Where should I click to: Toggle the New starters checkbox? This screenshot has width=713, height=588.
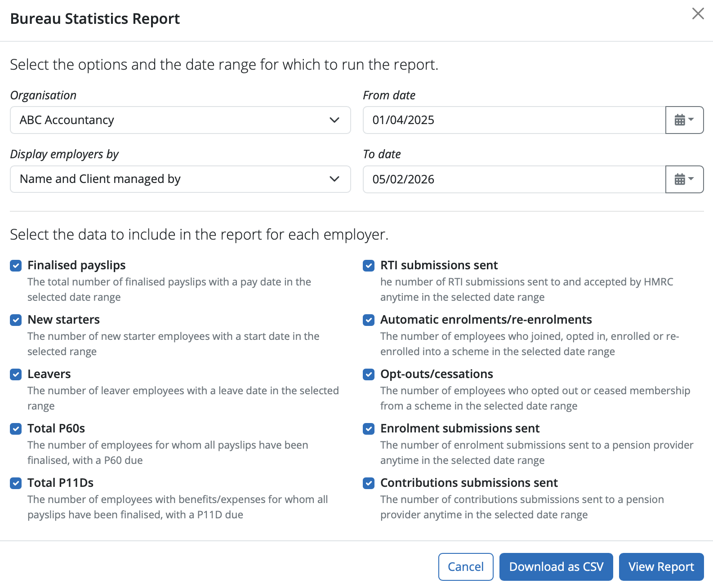tap(16, 320)
